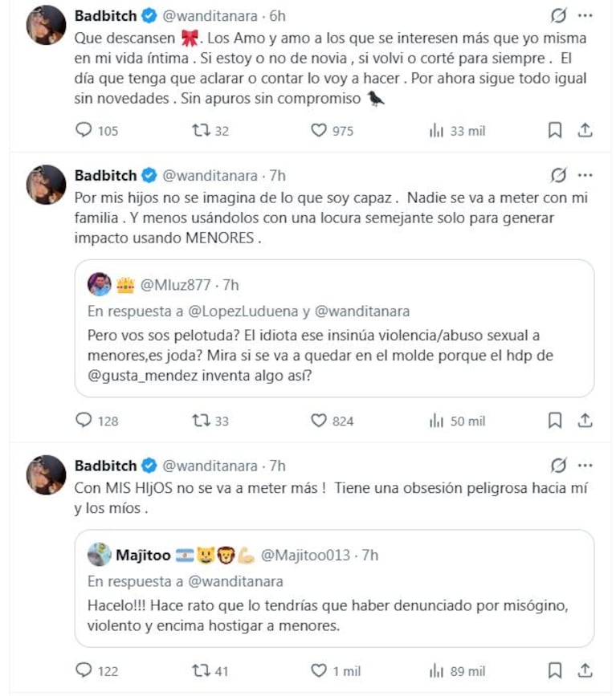Viewport: 616px width, 696px height.
Task: Share the tweet with 89 mil views
Action: 585,670
